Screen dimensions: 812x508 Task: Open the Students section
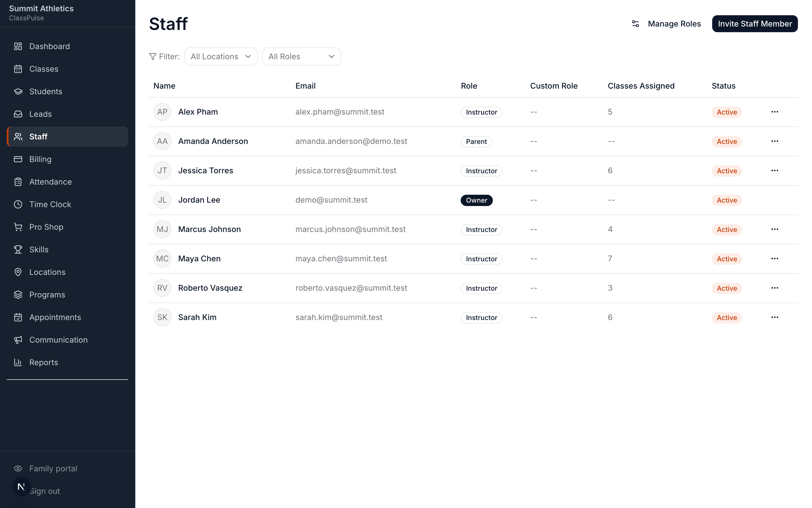pos(67,91)
